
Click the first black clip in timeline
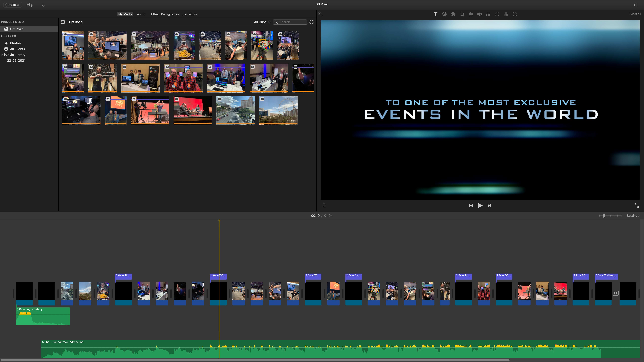[24, 293]
